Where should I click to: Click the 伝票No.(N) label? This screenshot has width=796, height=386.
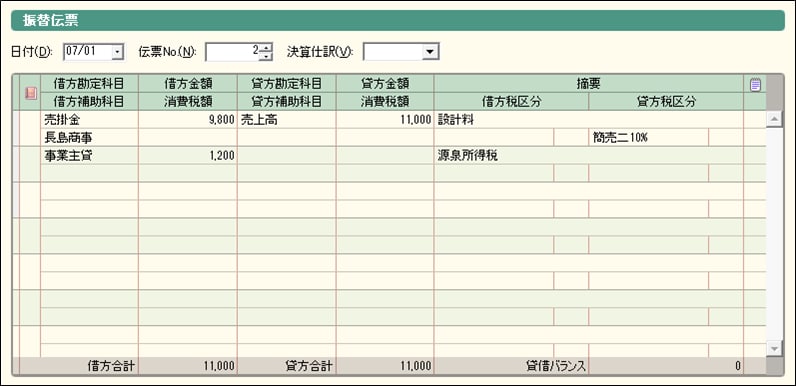coord(167,52)
